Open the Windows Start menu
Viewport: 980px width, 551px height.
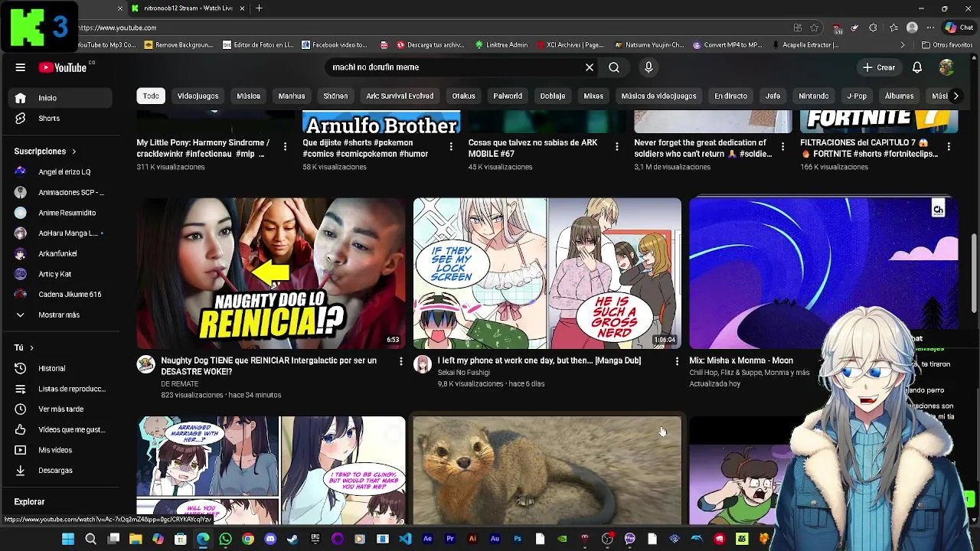point(68,540)
